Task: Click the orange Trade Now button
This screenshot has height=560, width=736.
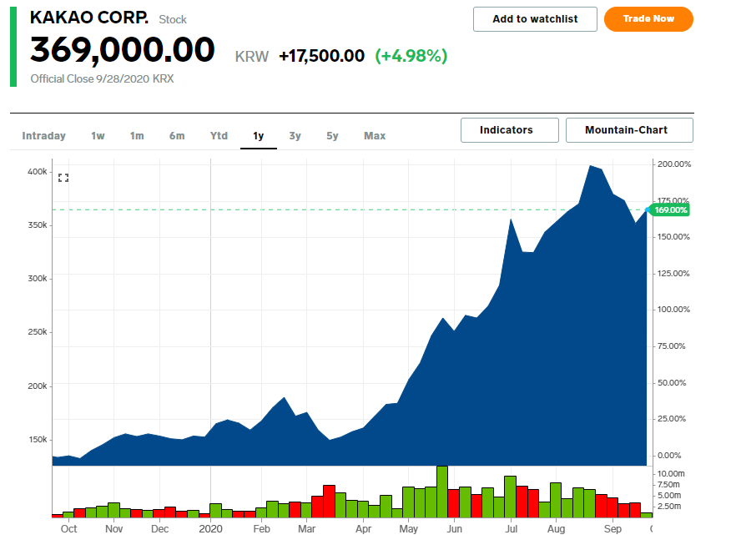Action: [648, 19]
